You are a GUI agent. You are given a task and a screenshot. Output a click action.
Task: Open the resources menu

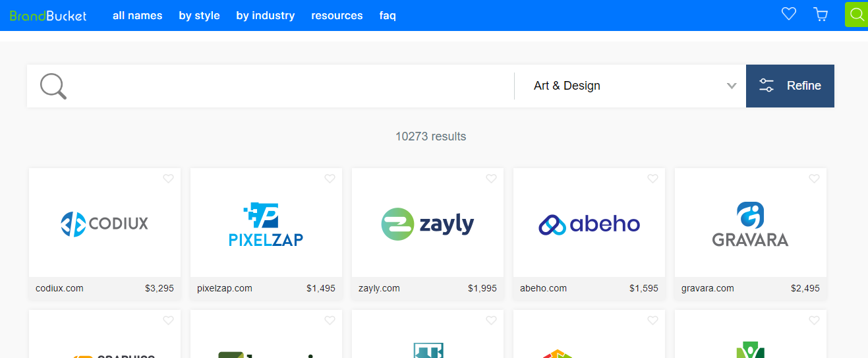[x=337, y=15]
